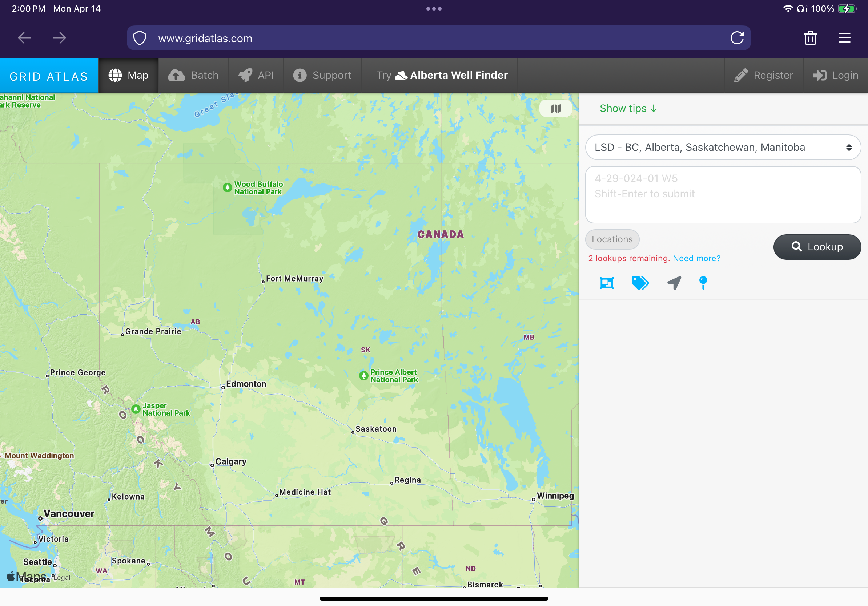Click the Locations button
868x606 pixels.
pyautogui.click(x=612, y=239)
